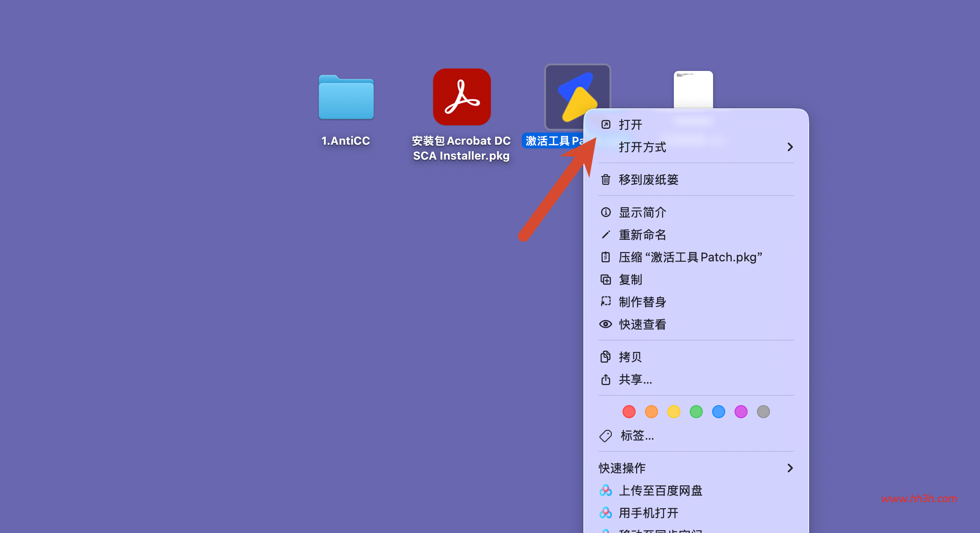Click the duplicate icon beside 复制

pyautogui.click(x=606, y=280)
